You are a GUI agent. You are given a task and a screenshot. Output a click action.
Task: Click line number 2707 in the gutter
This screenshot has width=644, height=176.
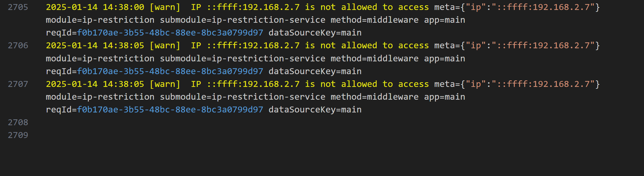pyautogui.click(x=18, y=84)
